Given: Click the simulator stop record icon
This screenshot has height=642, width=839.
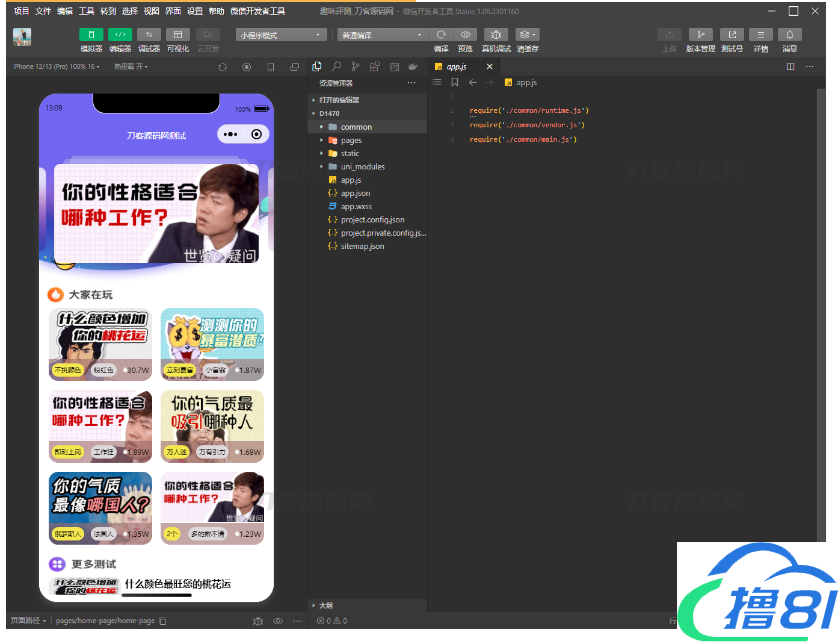Looking at the screenshot, I should [x=247, y=67].
